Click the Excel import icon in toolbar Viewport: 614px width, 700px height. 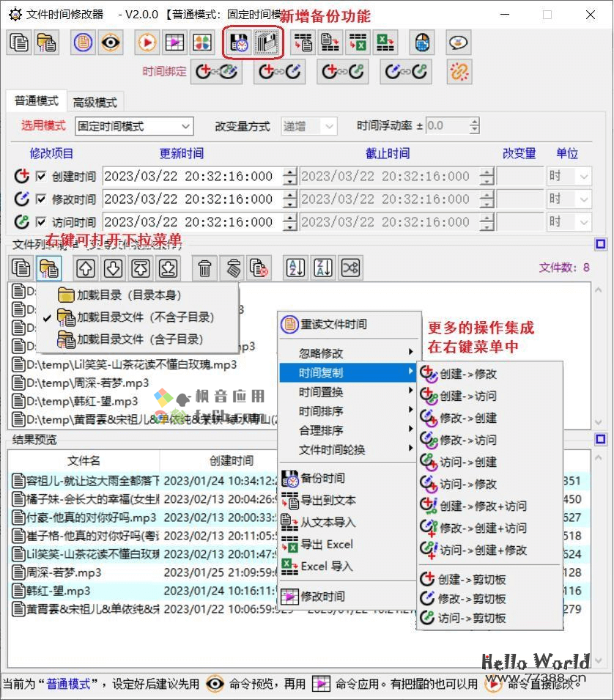[386, 43]
